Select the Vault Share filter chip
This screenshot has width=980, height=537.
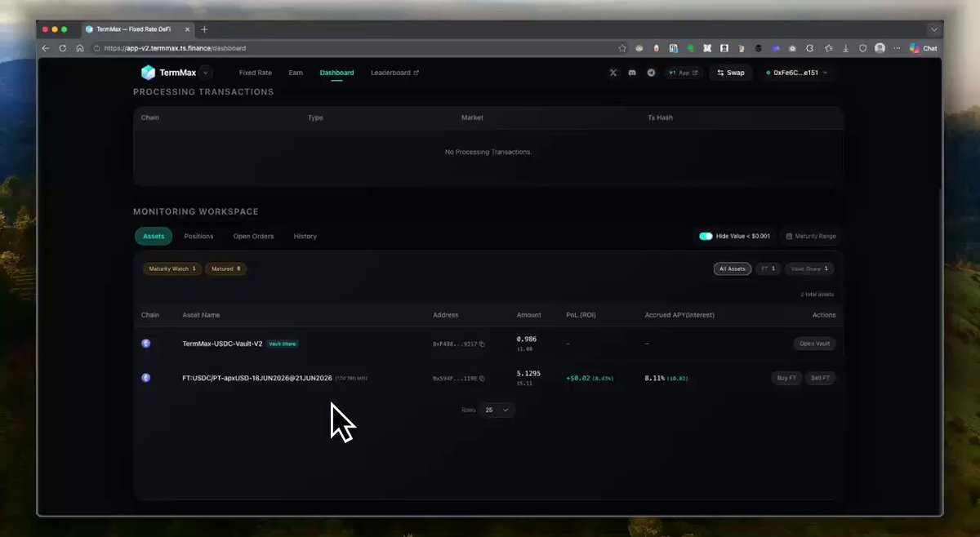[x=809, y=268]
